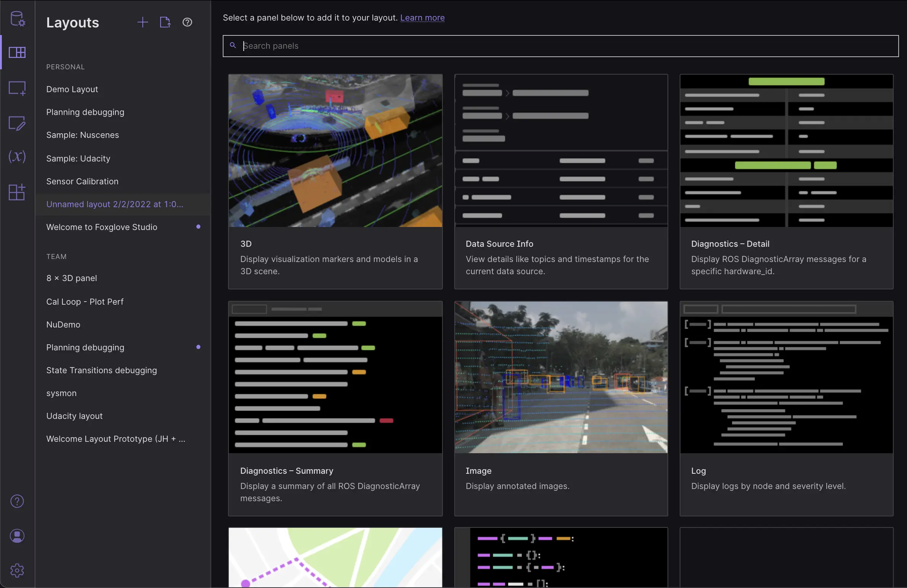
Task: Select the Demo Layout entry
Action: 72,89
